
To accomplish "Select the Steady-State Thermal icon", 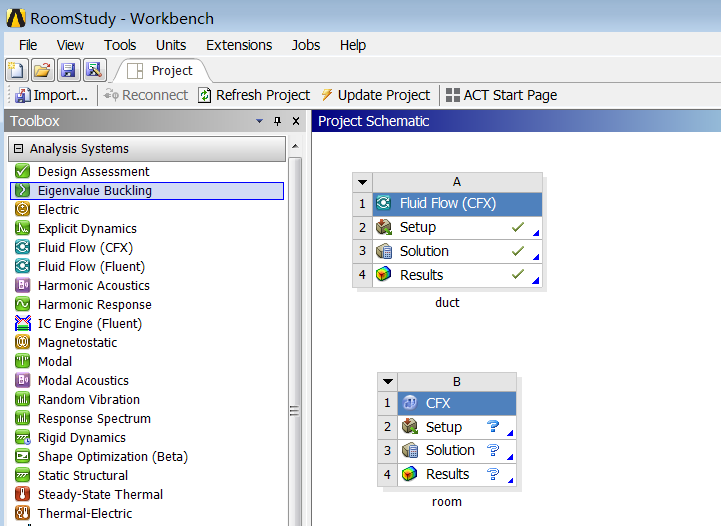I will [23, 494].
